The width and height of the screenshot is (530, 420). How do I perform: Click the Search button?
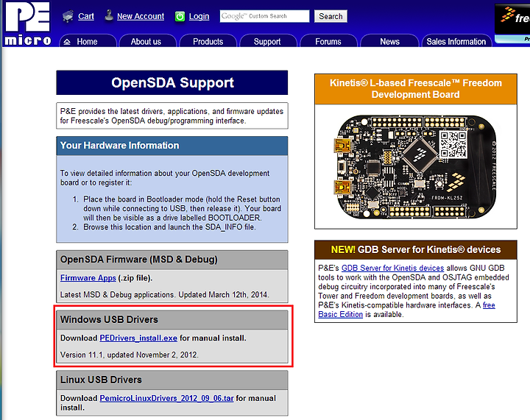coord(331,16)
